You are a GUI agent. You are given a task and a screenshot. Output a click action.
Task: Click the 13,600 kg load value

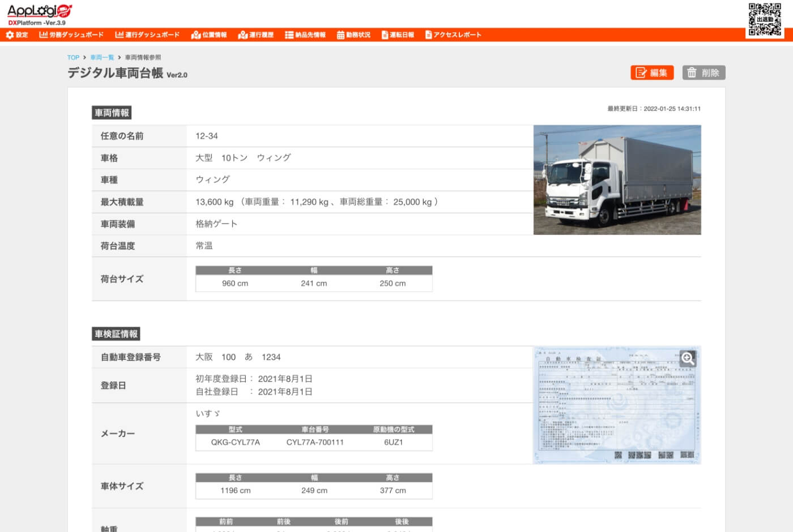[215, 202]
